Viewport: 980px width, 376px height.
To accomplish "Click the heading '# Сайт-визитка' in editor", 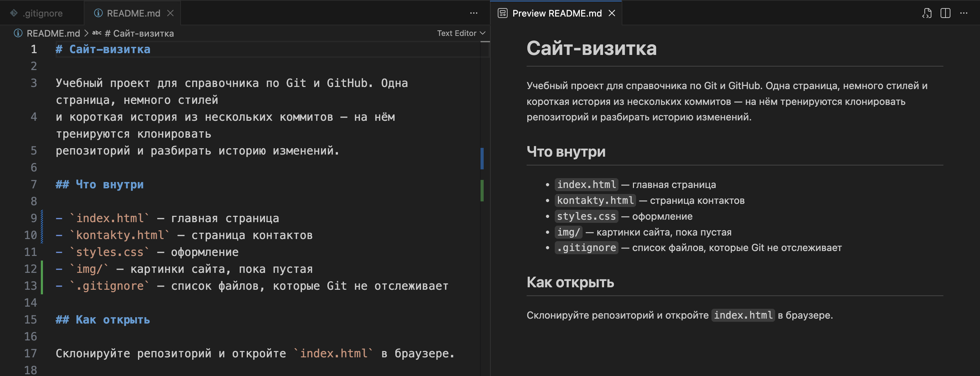I will coord(103,50).
